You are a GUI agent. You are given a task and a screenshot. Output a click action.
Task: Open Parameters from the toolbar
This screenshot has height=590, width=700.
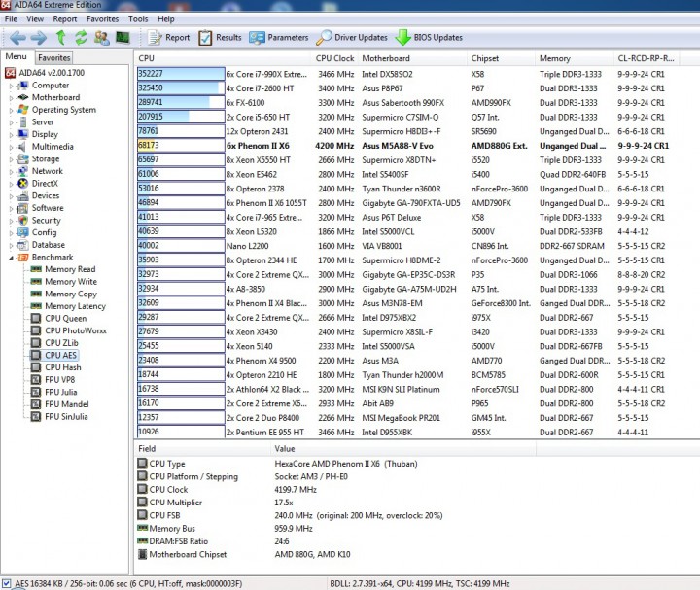point(279,38)
